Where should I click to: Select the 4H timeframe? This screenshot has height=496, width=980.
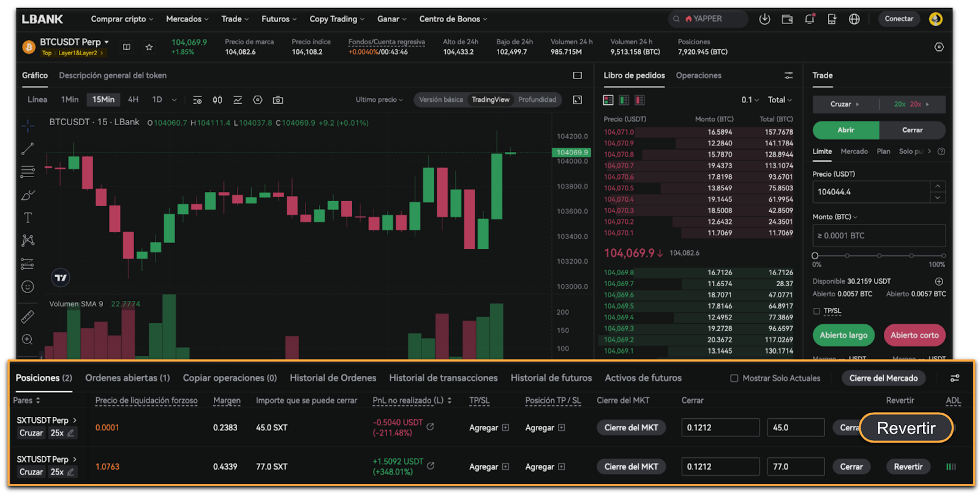tap(133, 100)
